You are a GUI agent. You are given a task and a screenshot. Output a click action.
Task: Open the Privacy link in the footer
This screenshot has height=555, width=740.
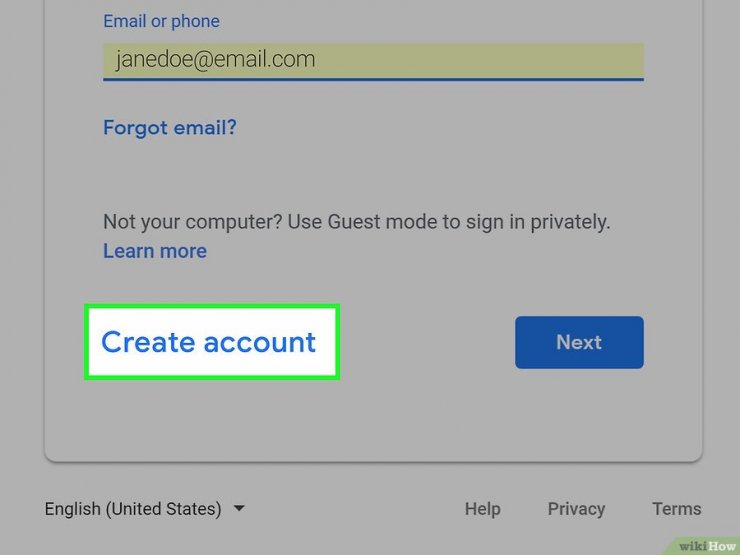point(576,509)
